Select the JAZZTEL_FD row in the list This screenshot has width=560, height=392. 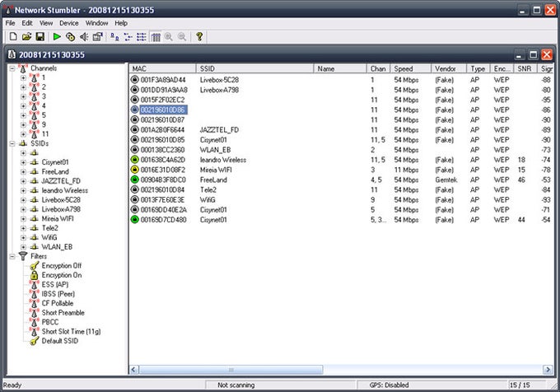click(x=342, y=129)
